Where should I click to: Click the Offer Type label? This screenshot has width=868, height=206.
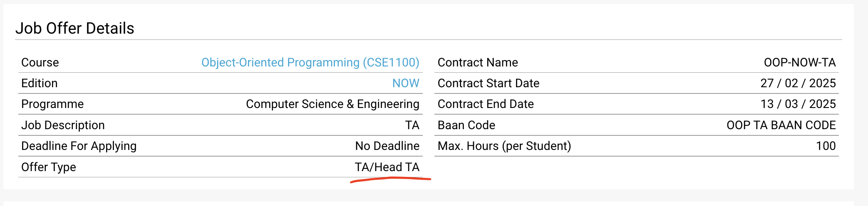(x=49, y=167)
